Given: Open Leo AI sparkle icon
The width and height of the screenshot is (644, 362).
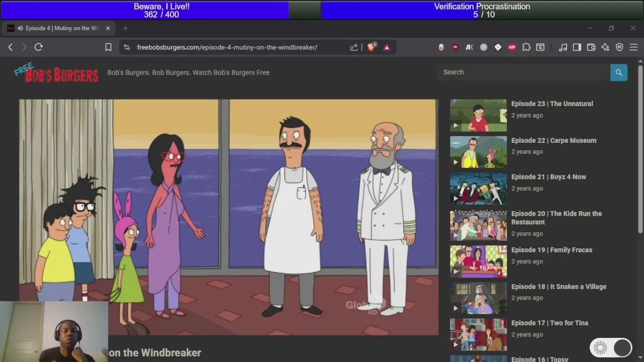Looking at the screenshot, I should point(605,47).
